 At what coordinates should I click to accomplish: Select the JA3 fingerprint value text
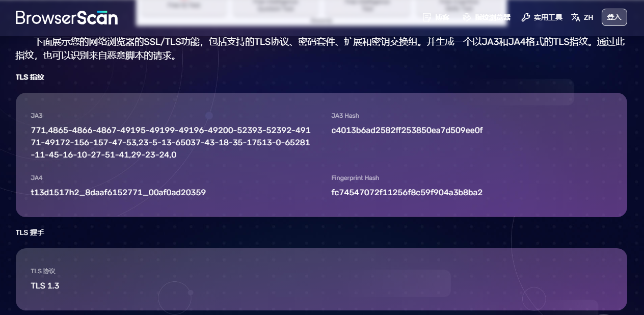(x=171, y=142)
